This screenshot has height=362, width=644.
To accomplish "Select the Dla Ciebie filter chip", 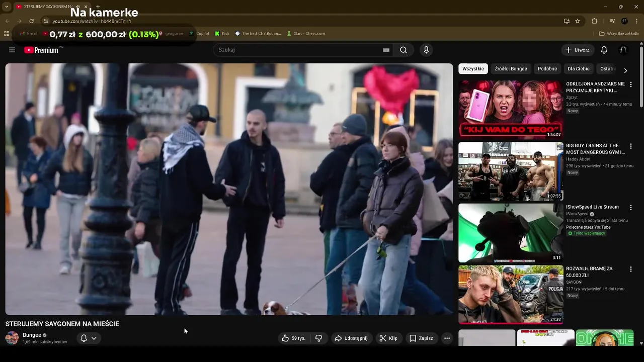I will pos(579,69).
